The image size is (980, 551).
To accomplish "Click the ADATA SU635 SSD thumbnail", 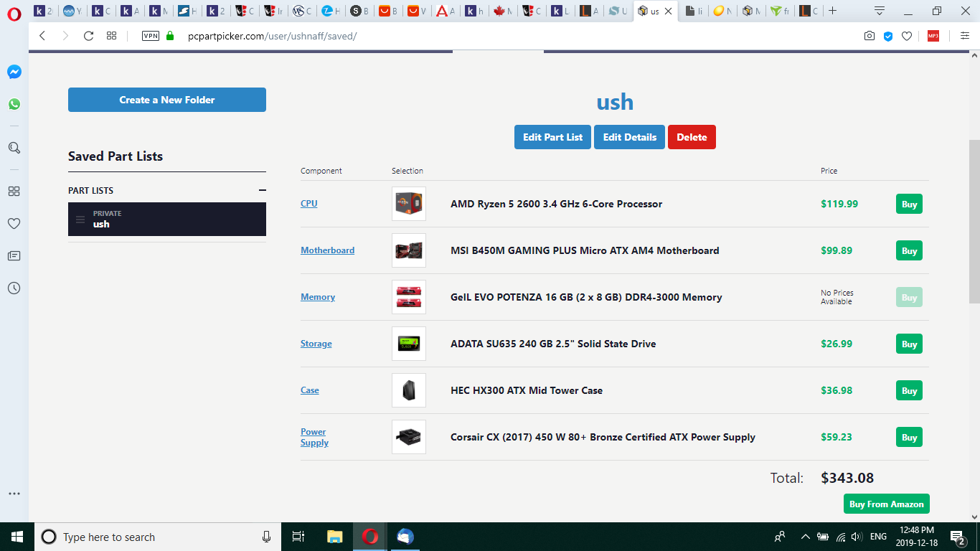I will pyautogui.click(x=409, y=344).
